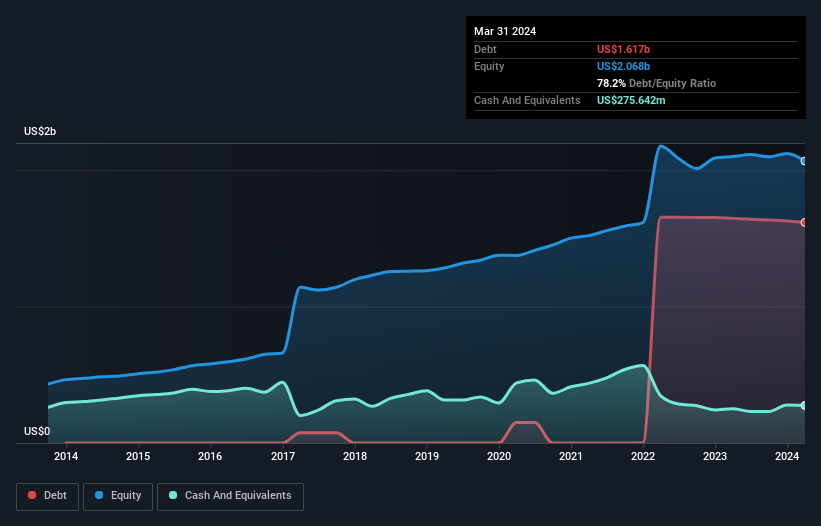Select the 2020 axis label
The width and height of the screenshot is (821, 526).
(499, 456)
